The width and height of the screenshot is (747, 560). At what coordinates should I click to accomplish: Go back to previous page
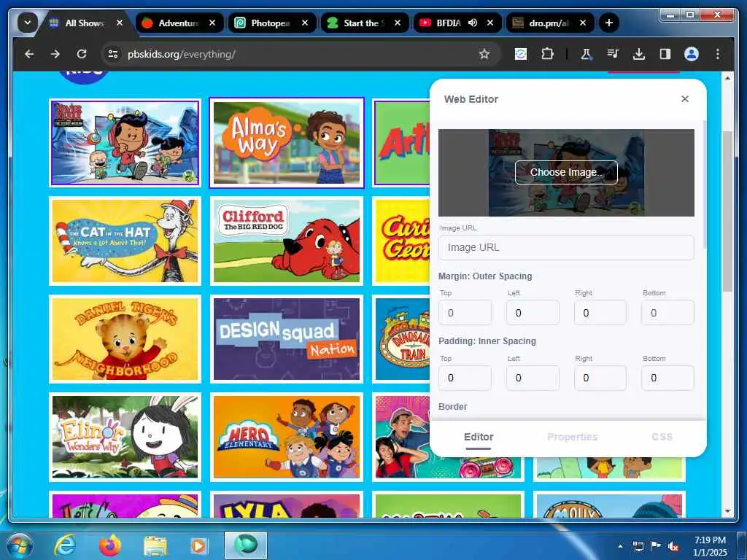tap(29, 54)
